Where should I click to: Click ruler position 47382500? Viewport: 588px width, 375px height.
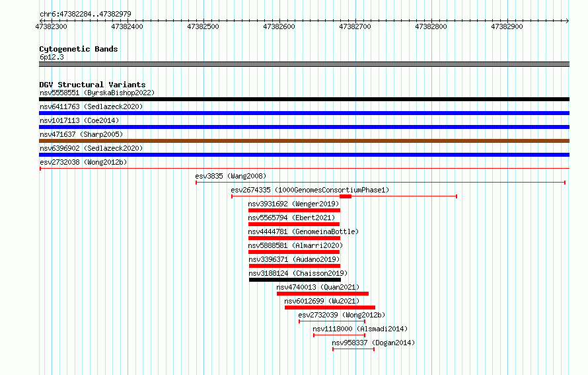(x=203, y=26)
